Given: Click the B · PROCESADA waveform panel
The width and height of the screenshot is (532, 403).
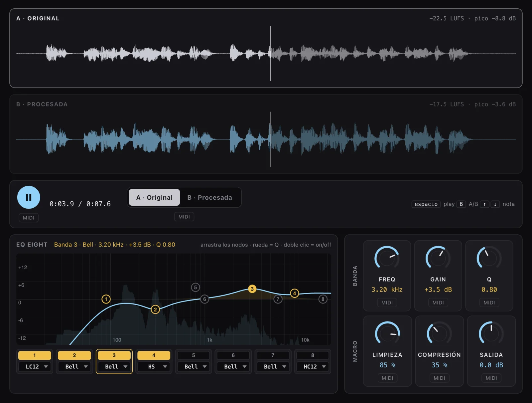Looking at the screenshot, I should point(266,134).
